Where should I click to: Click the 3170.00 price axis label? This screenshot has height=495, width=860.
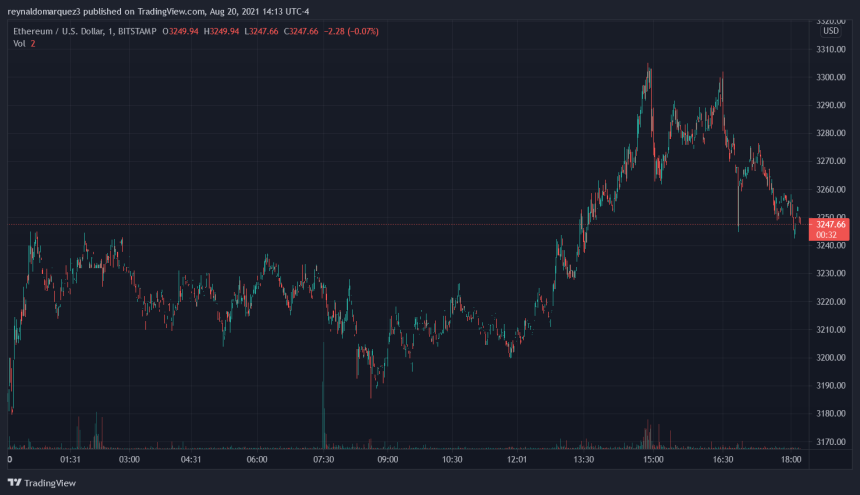(x=831, y=442)
